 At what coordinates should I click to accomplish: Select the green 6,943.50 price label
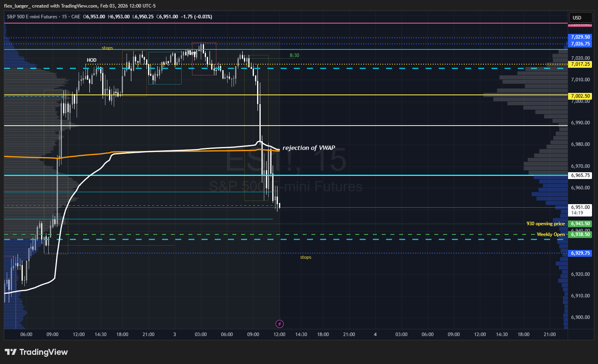coord(580,224)
